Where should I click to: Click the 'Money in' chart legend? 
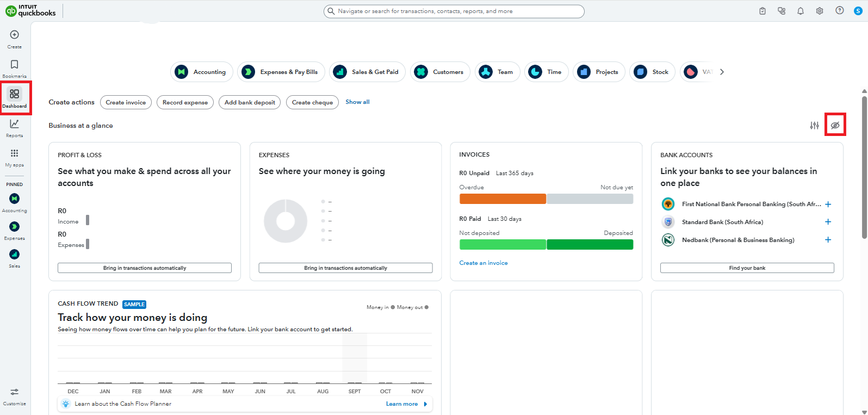click(381, 307)
